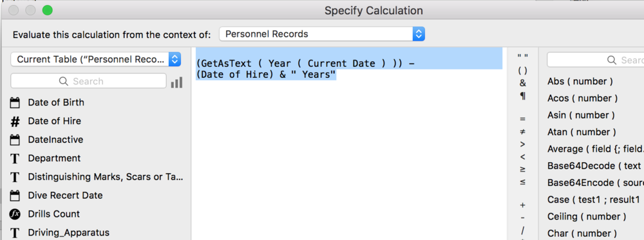Click the functions Search field
644x240 pixels.
(x=596, y=60)
